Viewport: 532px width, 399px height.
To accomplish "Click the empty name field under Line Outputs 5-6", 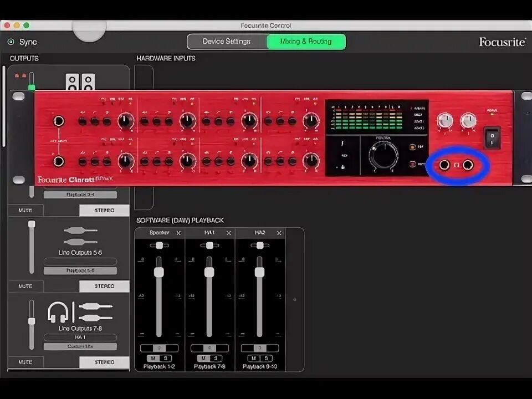I will click(80, 261).
